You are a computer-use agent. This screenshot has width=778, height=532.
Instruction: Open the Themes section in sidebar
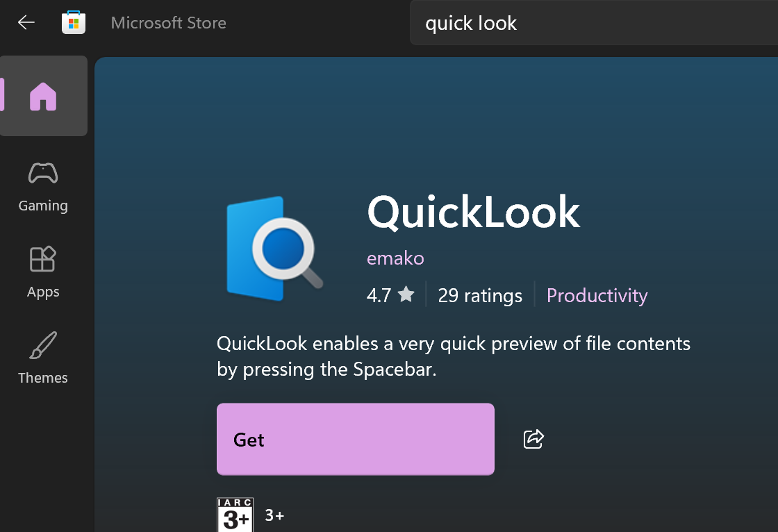(x=43, y=358)
